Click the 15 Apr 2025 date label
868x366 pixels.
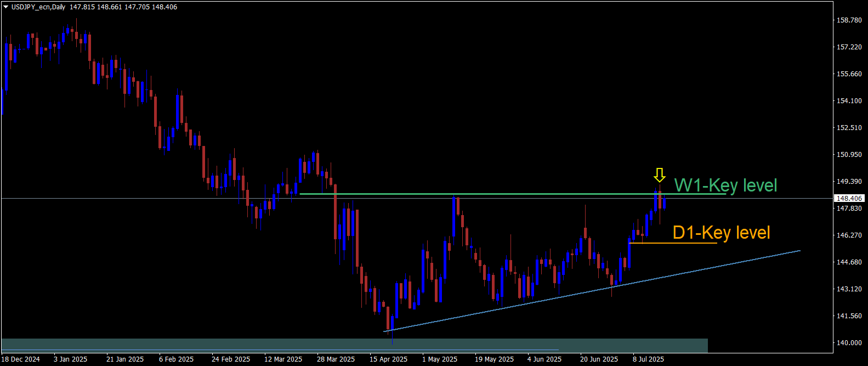coord(389,359)
